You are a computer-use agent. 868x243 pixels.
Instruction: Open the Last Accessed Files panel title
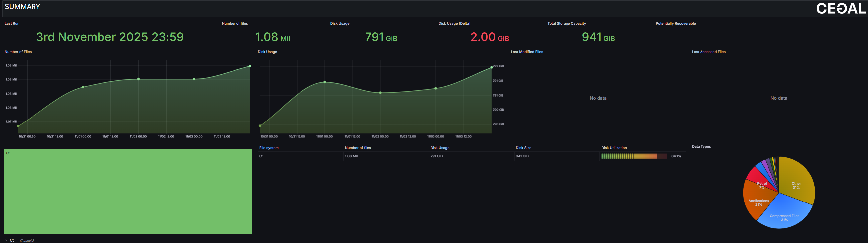coord(708,52)
